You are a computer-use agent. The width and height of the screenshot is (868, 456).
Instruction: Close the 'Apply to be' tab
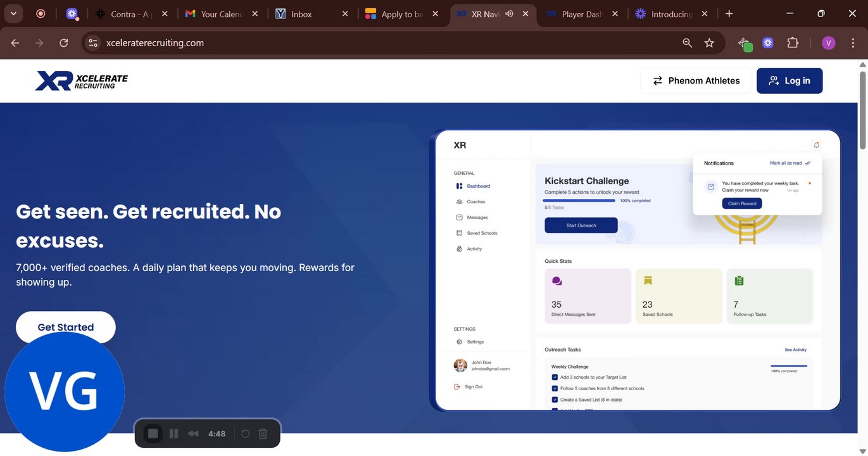436,13
